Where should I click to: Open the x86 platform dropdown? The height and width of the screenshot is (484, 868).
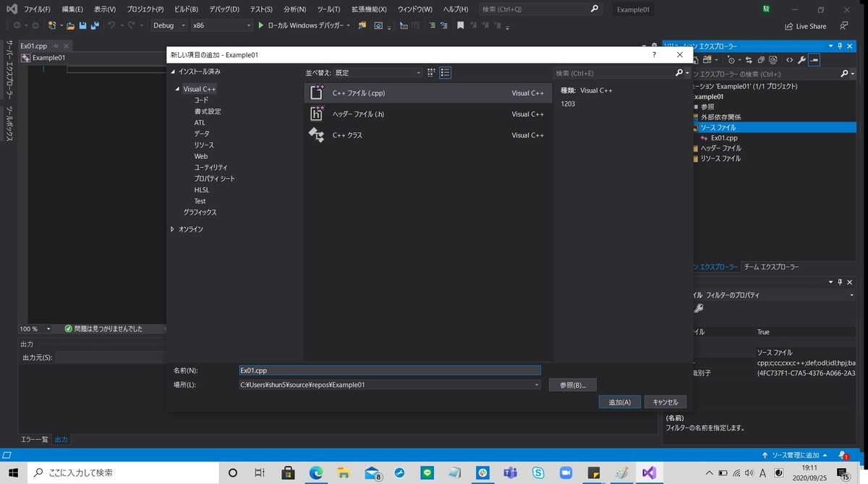click(221, 25)
